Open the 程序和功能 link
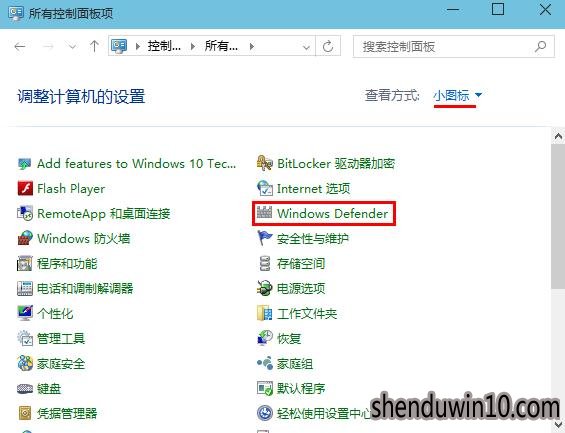This screenshot has height=433, width=565. tap(67, 263)
